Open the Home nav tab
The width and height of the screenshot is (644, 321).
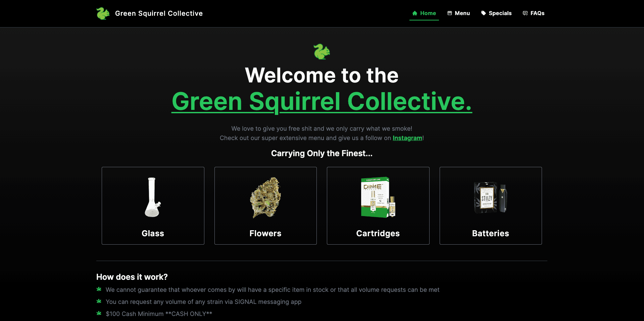pos(424,13)
